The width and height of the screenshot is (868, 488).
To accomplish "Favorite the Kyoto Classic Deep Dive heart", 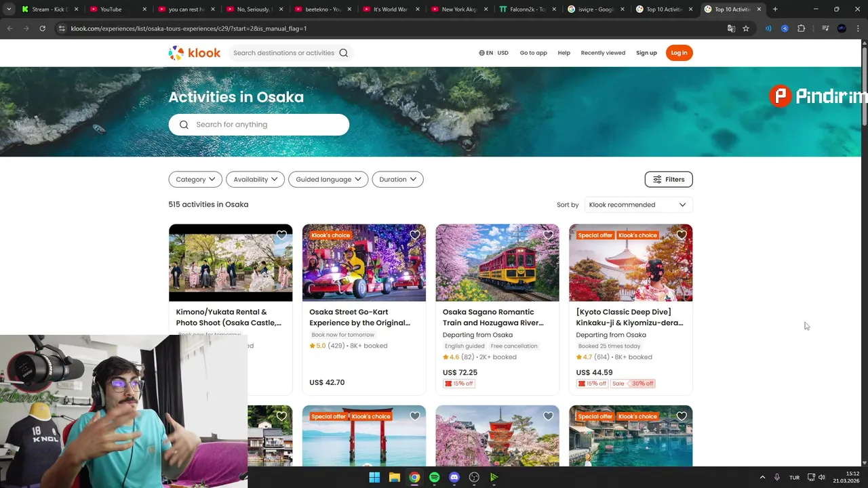I will (682, 235).
